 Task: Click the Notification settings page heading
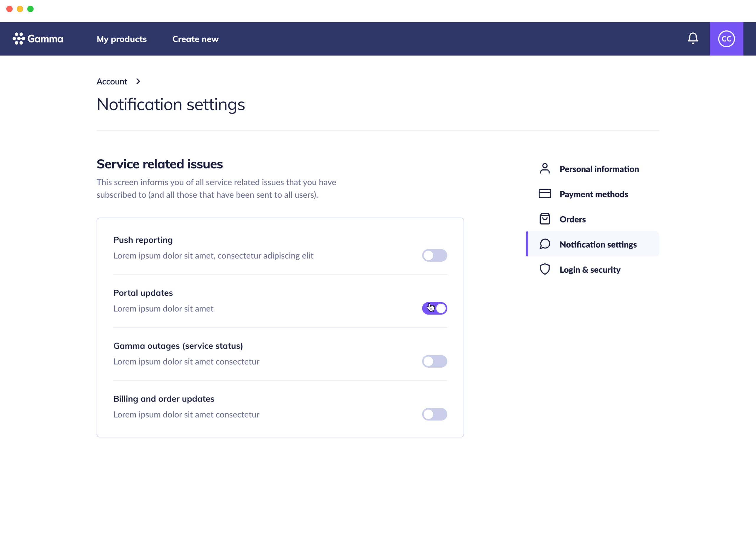(x=171, y=104)
